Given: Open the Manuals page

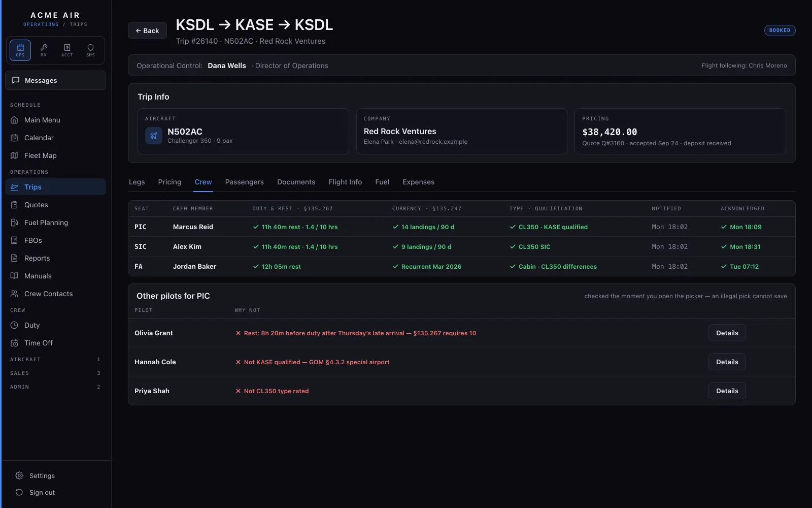Looking at the screenshot, I should [56, 276].
